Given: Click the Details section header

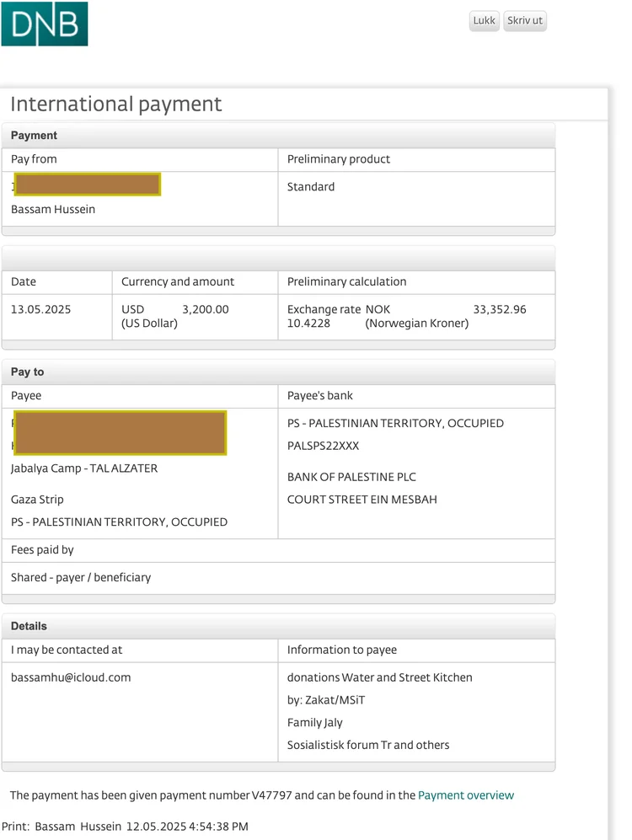Looking at the screenshot, I should coord(29,627).
